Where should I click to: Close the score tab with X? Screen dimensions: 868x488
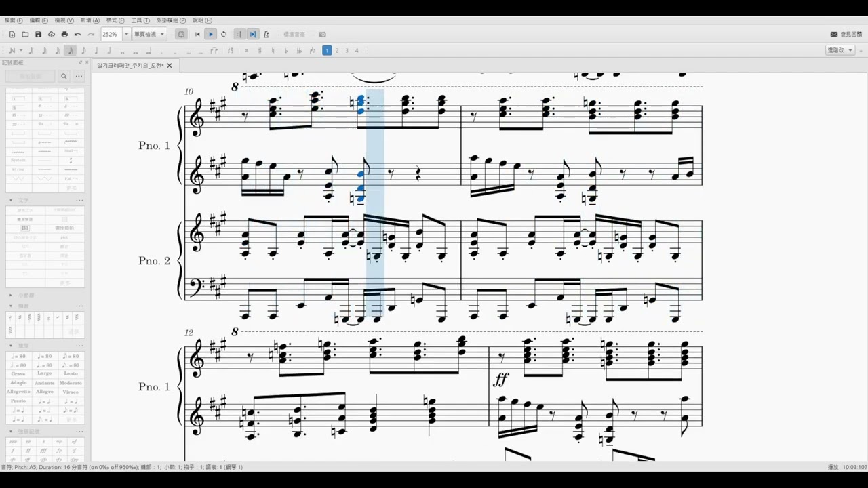(x=170, y=66)
